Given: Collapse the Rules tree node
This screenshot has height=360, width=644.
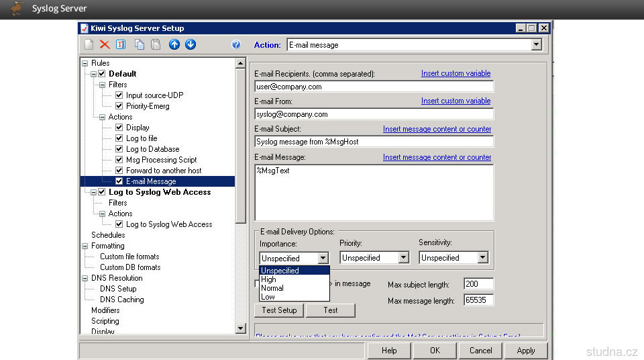Looking at the screenshot, I should tap(85, 63).
